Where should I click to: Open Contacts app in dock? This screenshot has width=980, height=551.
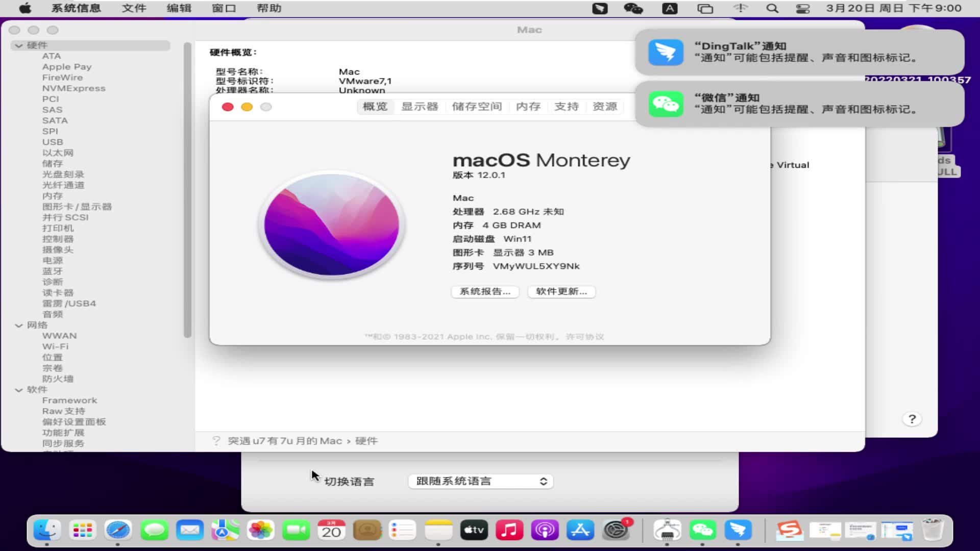(x=367, y=531)
